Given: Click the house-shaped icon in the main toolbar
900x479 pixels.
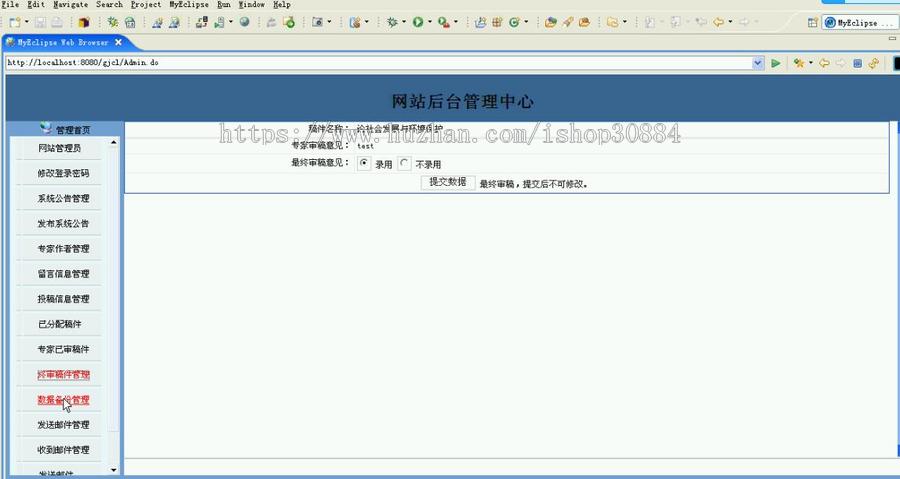Looking at the screenshot, I should pos(130,22).
